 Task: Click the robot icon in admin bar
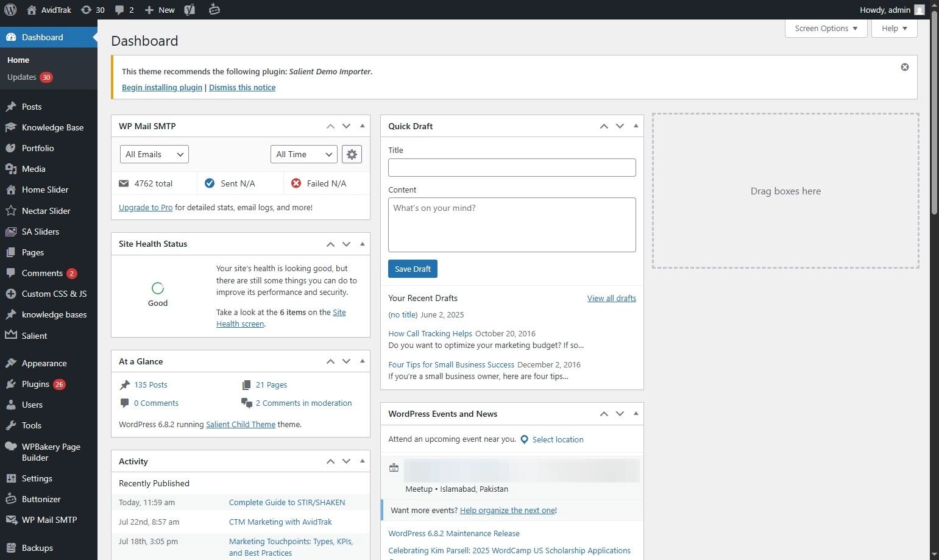point(214,10)
